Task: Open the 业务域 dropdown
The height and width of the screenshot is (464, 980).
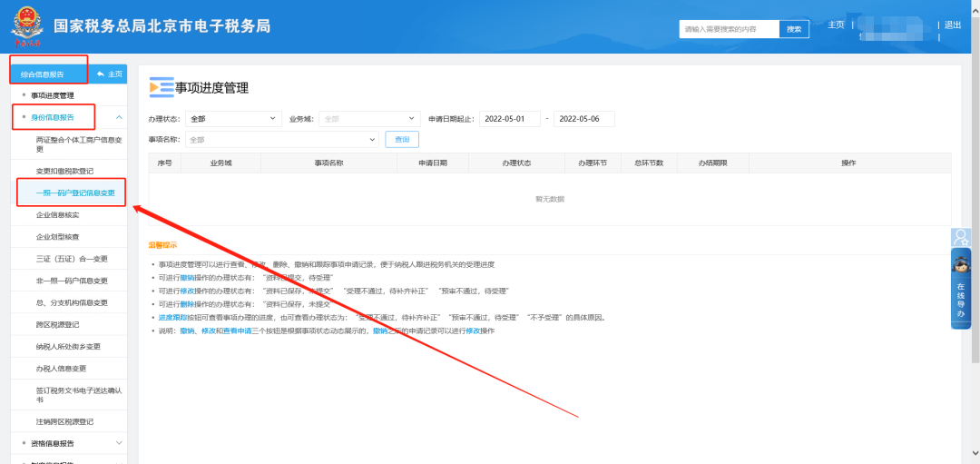Action: pos(367,119)
